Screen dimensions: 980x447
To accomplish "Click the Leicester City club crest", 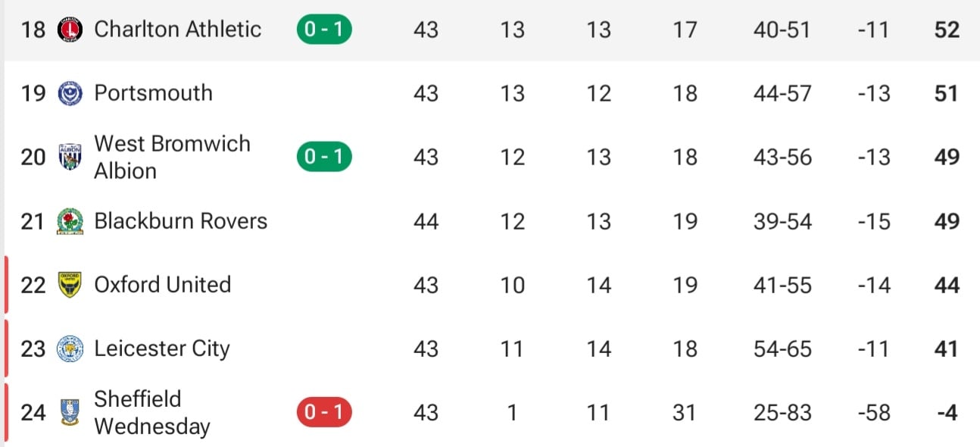I will click(70, 349).
